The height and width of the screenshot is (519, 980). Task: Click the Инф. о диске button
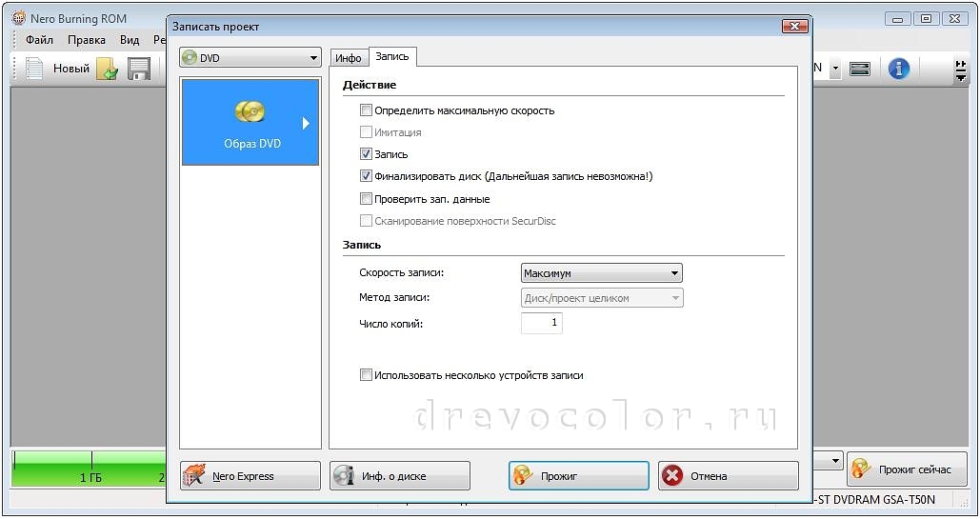point(400,476)
